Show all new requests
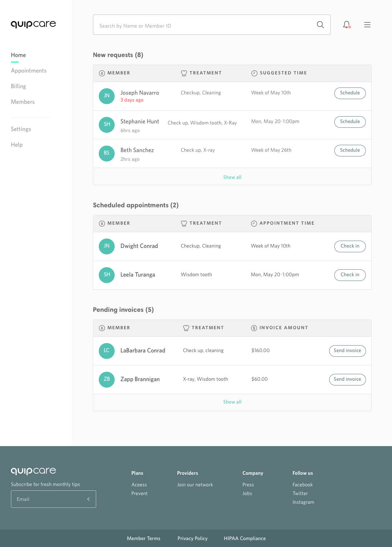The width and height of the screenshot is (392, 547). pos(232,177)
